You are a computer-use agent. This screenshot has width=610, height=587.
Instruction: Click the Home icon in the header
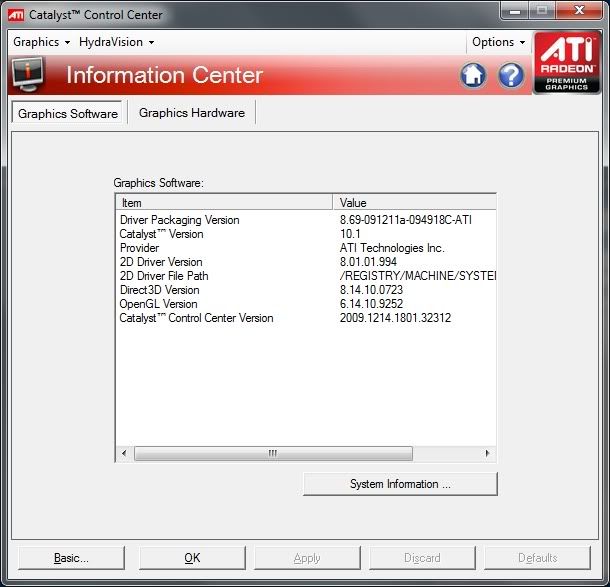[x=473, y=75]
